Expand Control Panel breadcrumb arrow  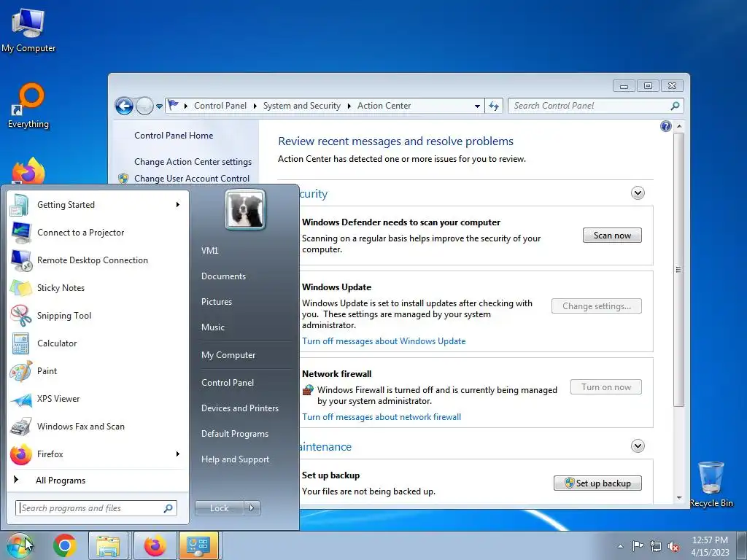point(255,106)
